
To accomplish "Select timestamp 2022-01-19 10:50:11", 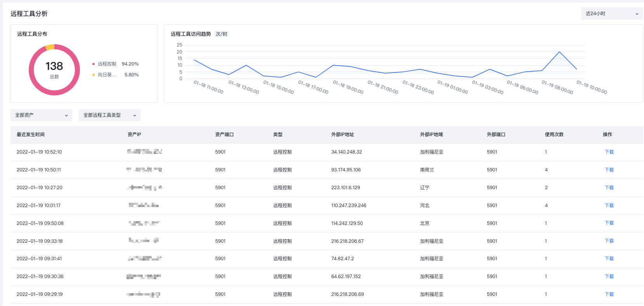I will [39, 170].
